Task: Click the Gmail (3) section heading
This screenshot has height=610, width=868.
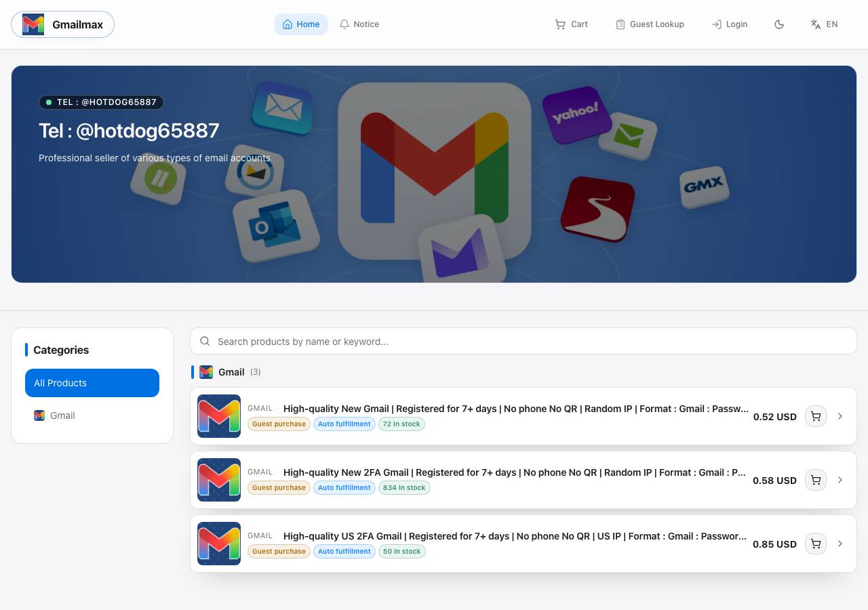Action: [231, 372]
